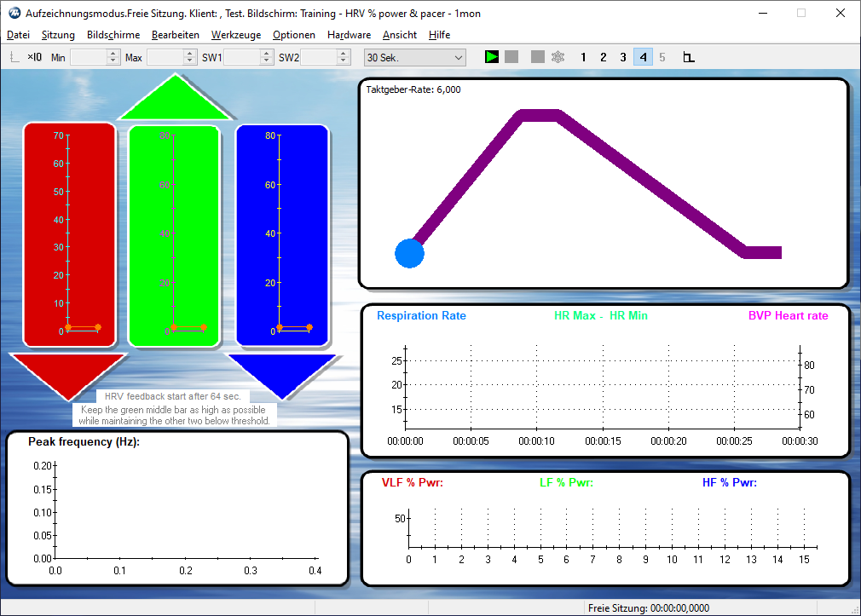Adjust the SW2 spinner arrows

pyautogui.click(x=344, y=57)
